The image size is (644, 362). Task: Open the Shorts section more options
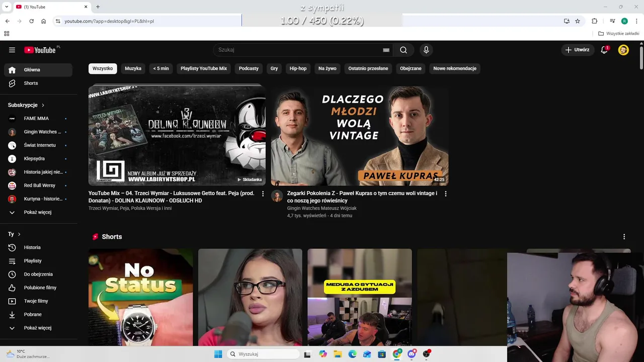coord(624,237)
